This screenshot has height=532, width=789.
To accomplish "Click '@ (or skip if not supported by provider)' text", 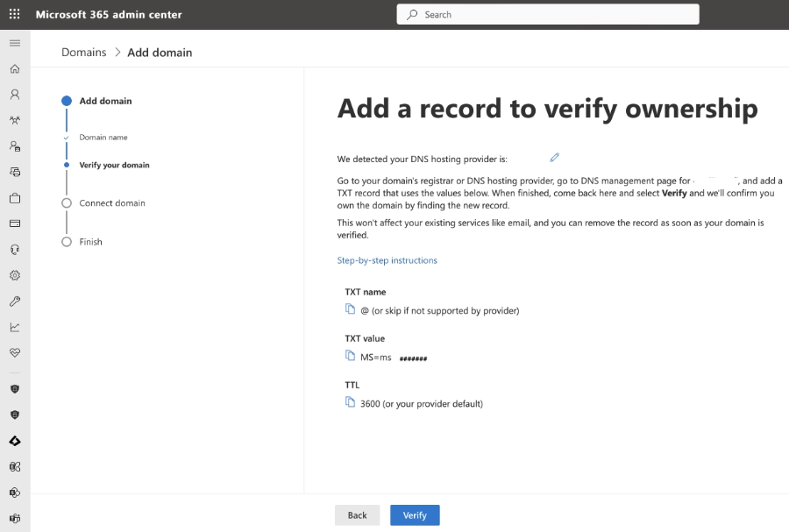I will [x=440, y=311].
